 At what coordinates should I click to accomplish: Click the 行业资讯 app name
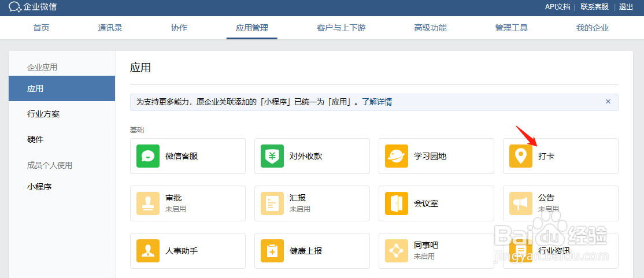[x=554, y=250]
